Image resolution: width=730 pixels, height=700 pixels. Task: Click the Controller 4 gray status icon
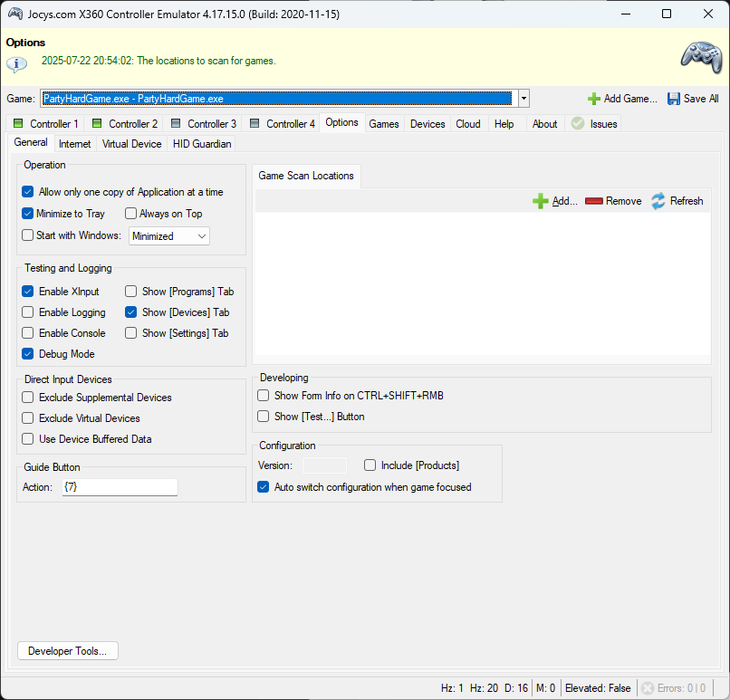coord(255,123)
